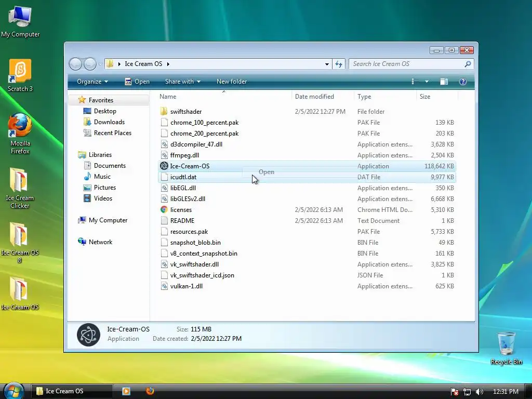The width and height of the screenshot is (532, 399).
Task: Go back with the Back arrow button
Action: click(75, 64)
